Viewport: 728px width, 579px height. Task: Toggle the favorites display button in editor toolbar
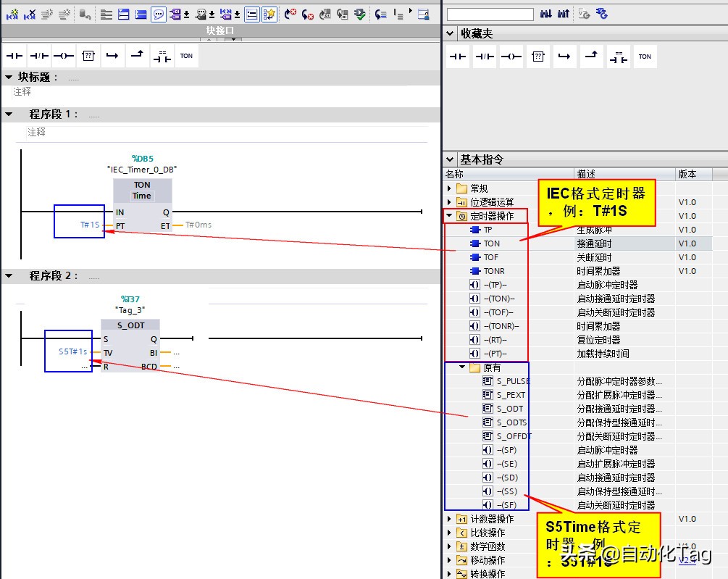point(269,14)
